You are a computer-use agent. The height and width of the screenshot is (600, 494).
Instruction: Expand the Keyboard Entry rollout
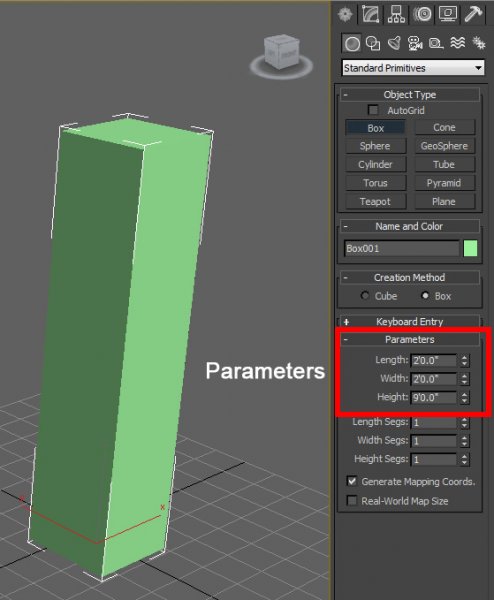click(x=409, y=322)
